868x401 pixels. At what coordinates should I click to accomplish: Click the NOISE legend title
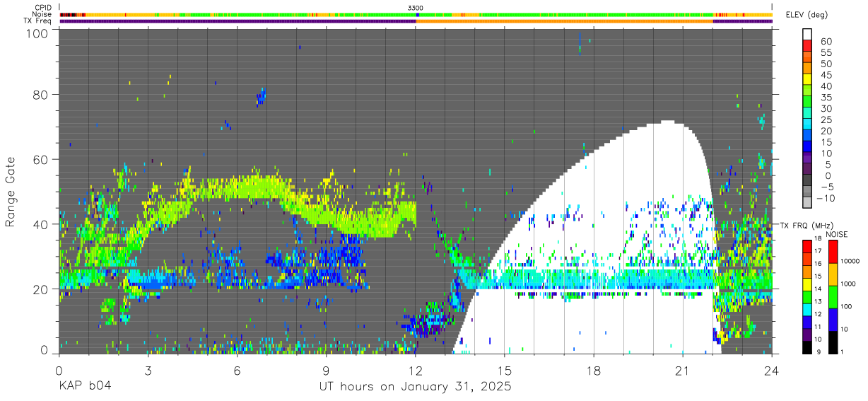pyautogui.click(x=836, y=234)
